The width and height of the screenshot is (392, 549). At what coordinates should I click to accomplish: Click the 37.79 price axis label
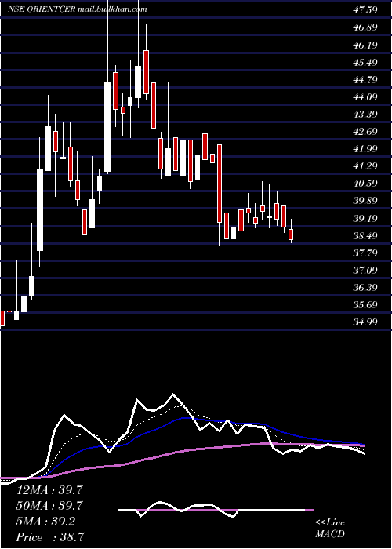coord(365,252)
